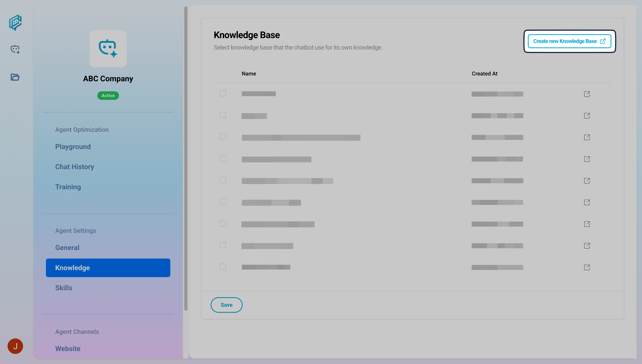Click Create new Knowledge Base button
642x364 pixels.
coord(569,41)
